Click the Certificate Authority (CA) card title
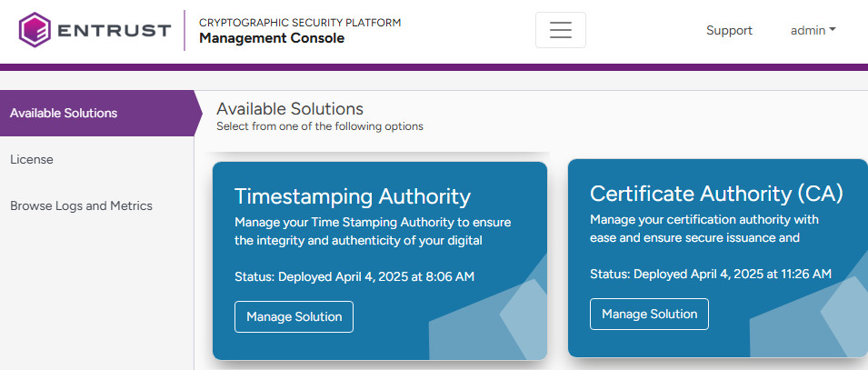 [716, 194]
